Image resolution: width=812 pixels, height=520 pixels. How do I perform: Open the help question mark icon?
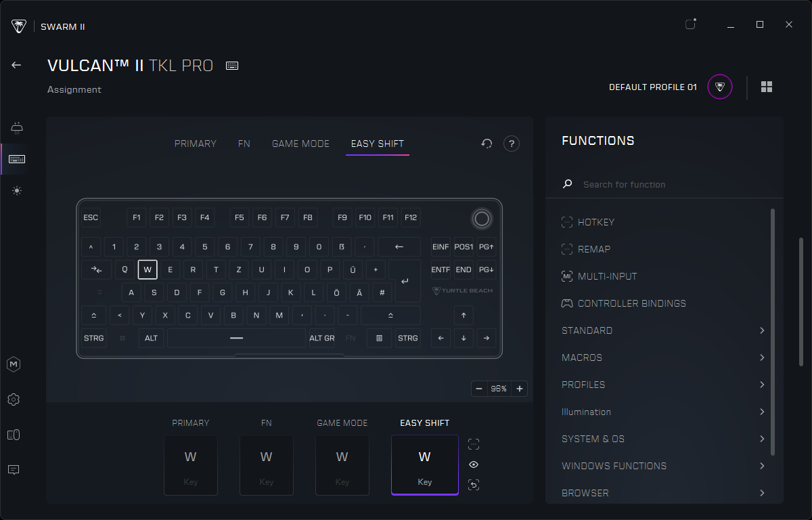coord(512,144)
